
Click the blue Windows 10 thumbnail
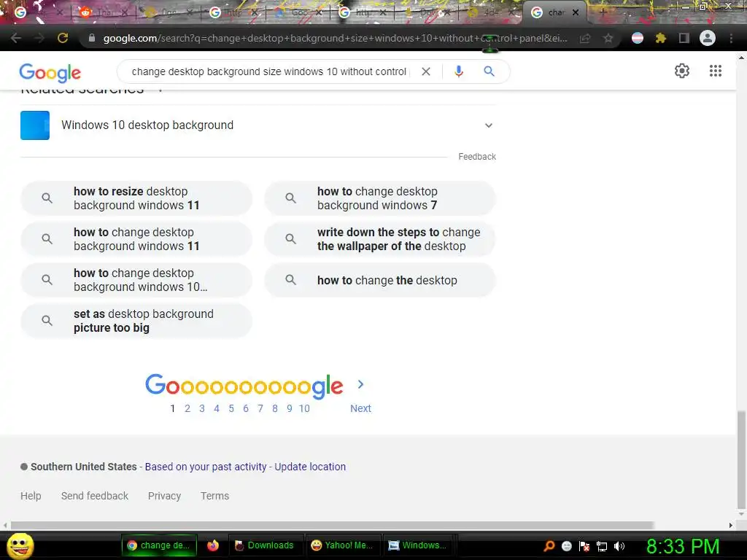point(35,125)
